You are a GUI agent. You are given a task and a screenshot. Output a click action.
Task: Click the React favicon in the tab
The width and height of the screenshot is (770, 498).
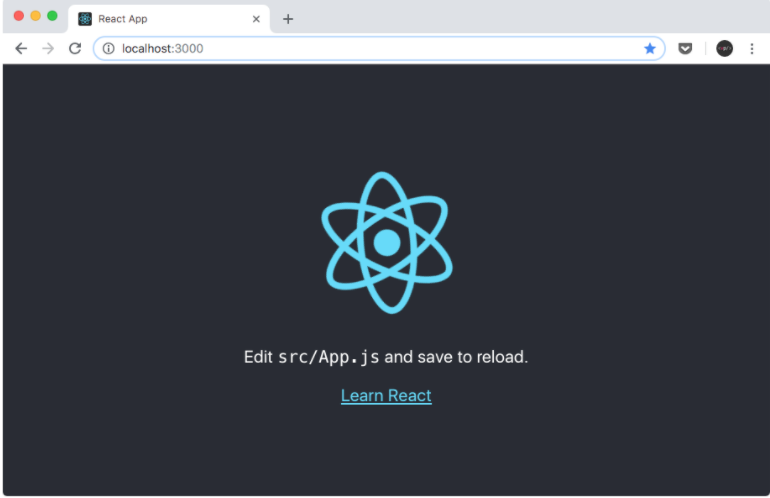(x=85, y=19)
